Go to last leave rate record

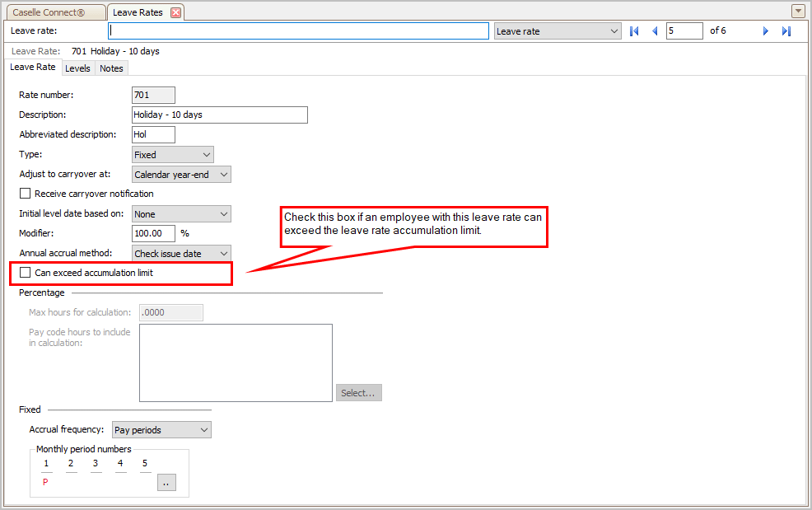pyautogui.click(x=786, y=31)
